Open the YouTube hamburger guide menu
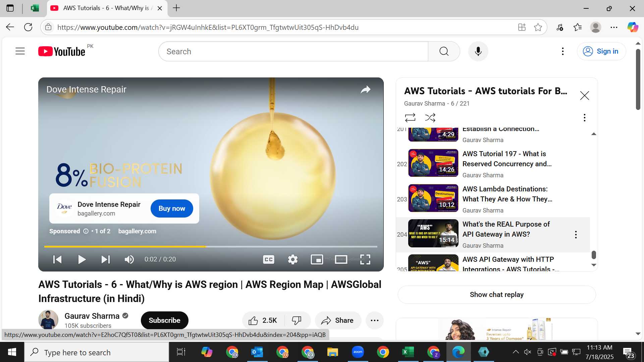Viewport: 644px width, 362px height. point(20,51)
